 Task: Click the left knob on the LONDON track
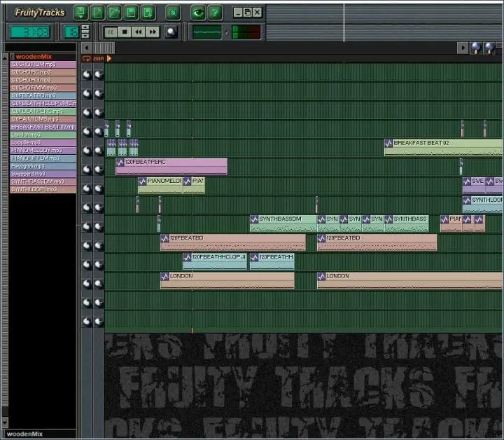click(x=87, y=283)
